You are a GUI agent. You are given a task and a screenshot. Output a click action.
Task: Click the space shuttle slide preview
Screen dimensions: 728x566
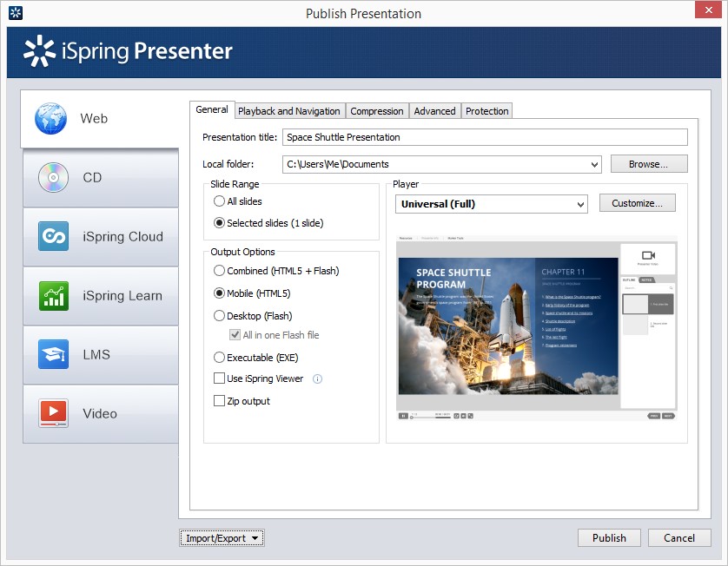pyautogui.click(x=508, y=326)
